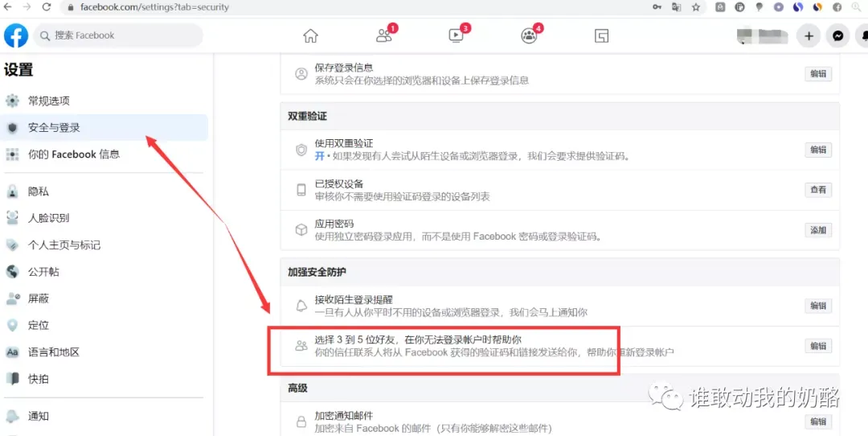Bookmark this page with the star icon

coord(696,7)
